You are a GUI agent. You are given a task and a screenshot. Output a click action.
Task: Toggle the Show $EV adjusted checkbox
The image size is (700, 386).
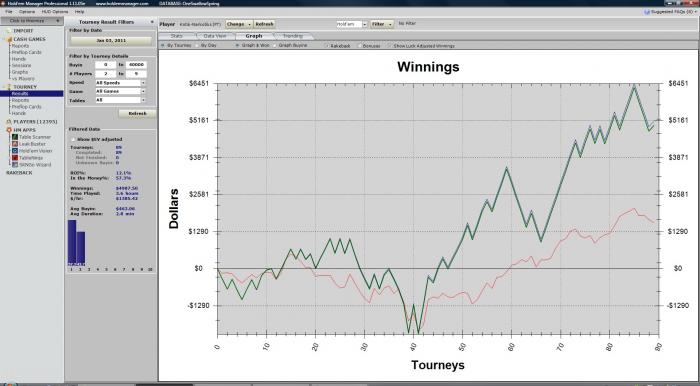(73, 139)
